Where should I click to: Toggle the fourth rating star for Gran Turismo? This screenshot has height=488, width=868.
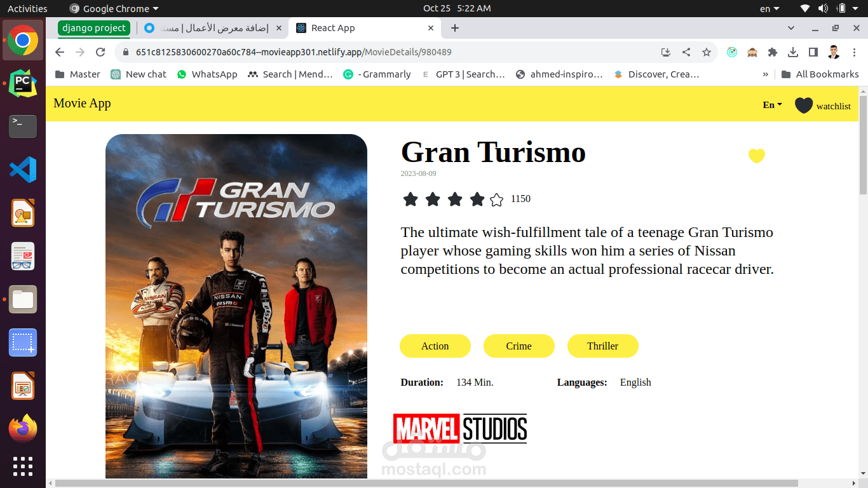click(477, 199)
